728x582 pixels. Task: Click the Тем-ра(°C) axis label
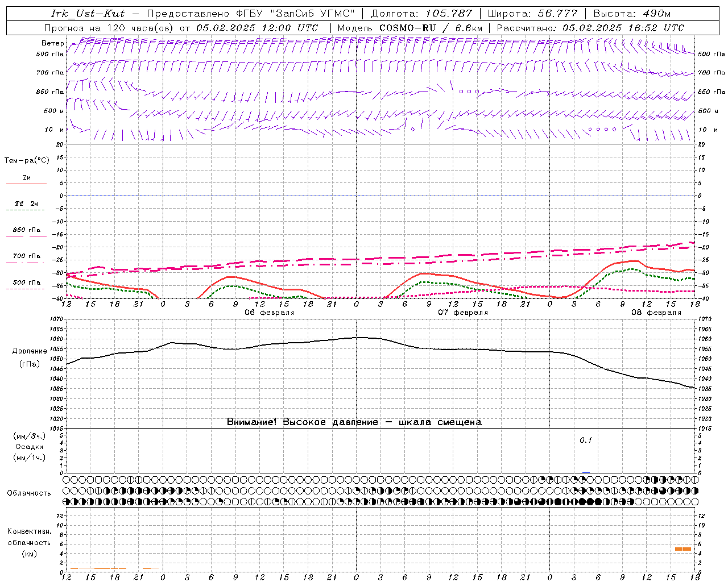27,161
